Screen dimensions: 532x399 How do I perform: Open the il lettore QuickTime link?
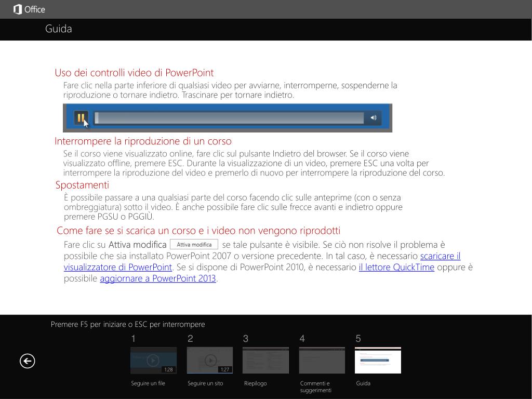tap(396, 267)
